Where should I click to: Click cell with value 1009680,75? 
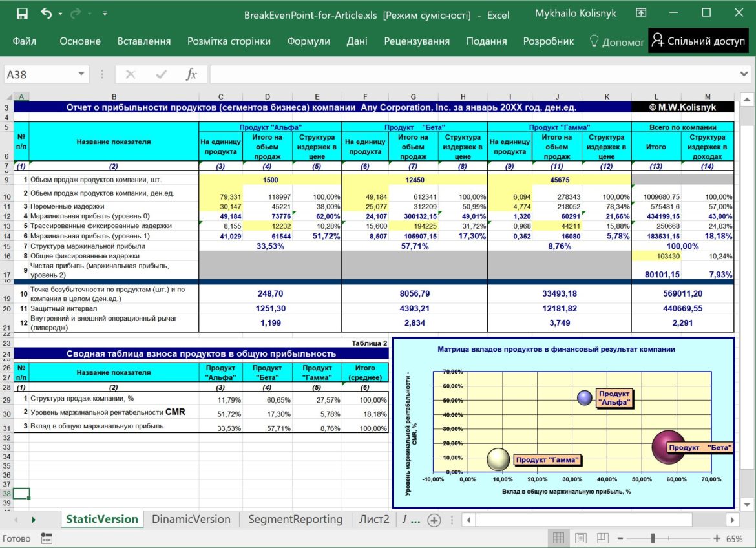[656, 197]
